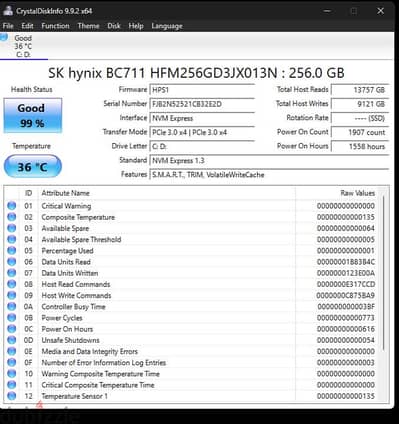This screenshot has width=399, height=424.
Task: Click the Good 99 % health status button
Action: pos(33,115)
